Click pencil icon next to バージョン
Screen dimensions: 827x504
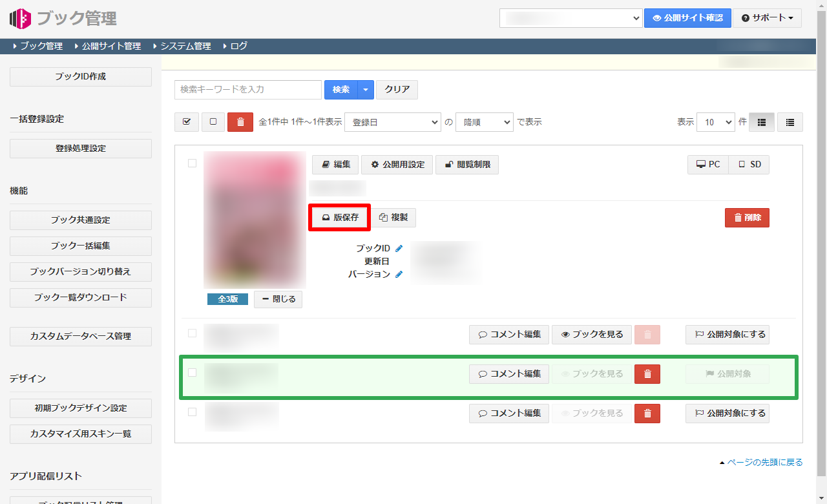(x=399, y=274)
